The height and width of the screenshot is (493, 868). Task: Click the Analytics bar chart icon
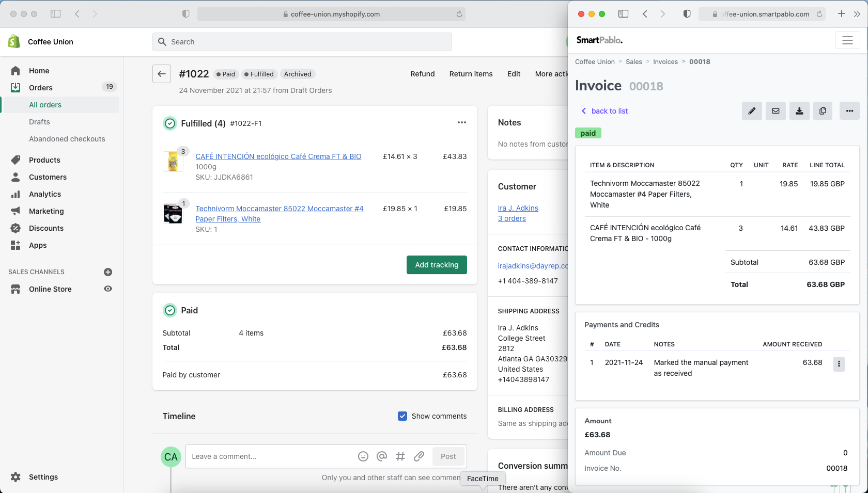click(16, 194)
